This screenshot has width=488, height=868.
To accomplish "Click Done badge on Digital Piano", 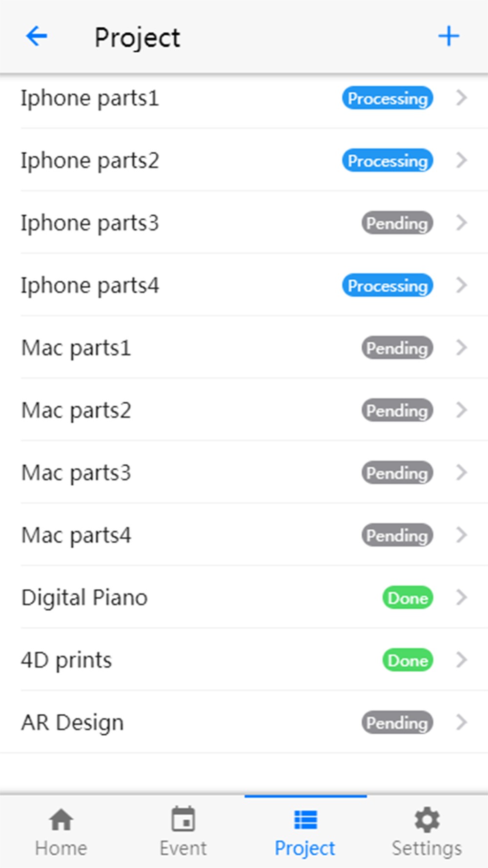I will pyautogui.click(x=407, y=598).
